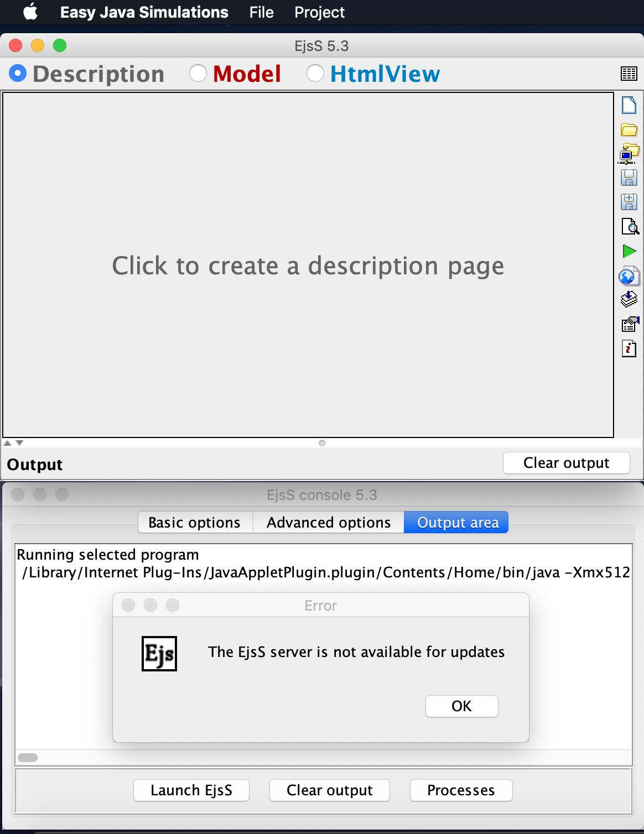Viewport: 644px width, 834px height.
Task: Click the Save As floppy icon with plus
Action: (x=629, y=202)
